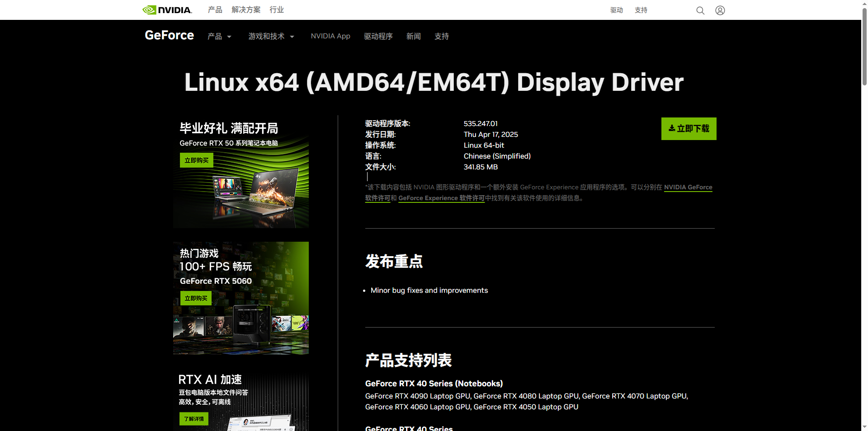
Task: Click 了解详情 on RTX AI banner
Action: tap(193, 419)
